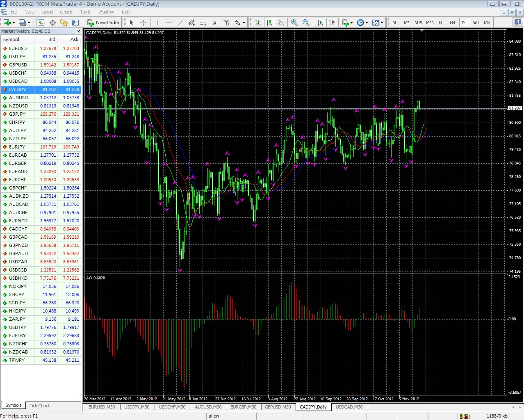Draw a vertical line on chart
The image size is (524, 420).
point(157,23)
